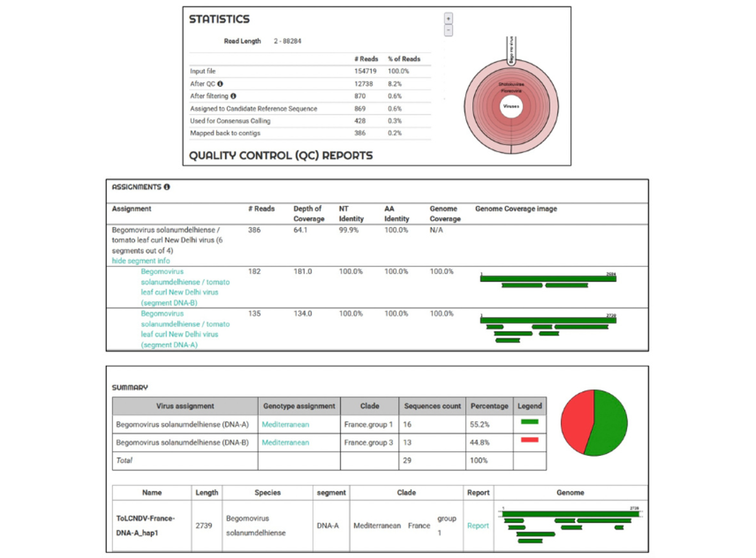
Task: Select the 'France.group 1' clade cell
Action: [x=369, y=424]
